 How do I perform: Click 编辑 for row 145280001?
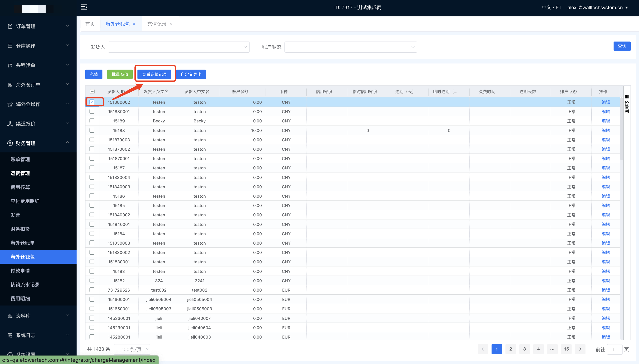click(606, 337)
